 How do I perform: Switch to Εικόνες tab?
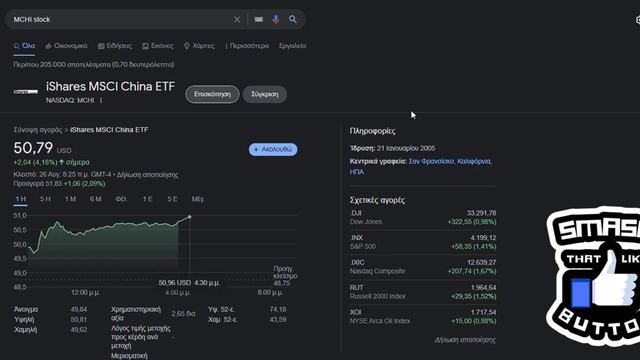[x=158, y=46]
